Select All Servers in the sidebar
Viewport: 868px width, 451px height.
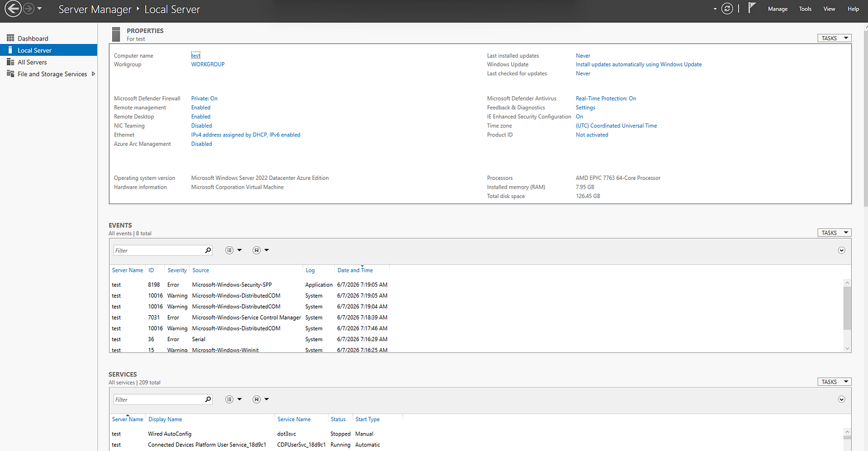point(48,62)
